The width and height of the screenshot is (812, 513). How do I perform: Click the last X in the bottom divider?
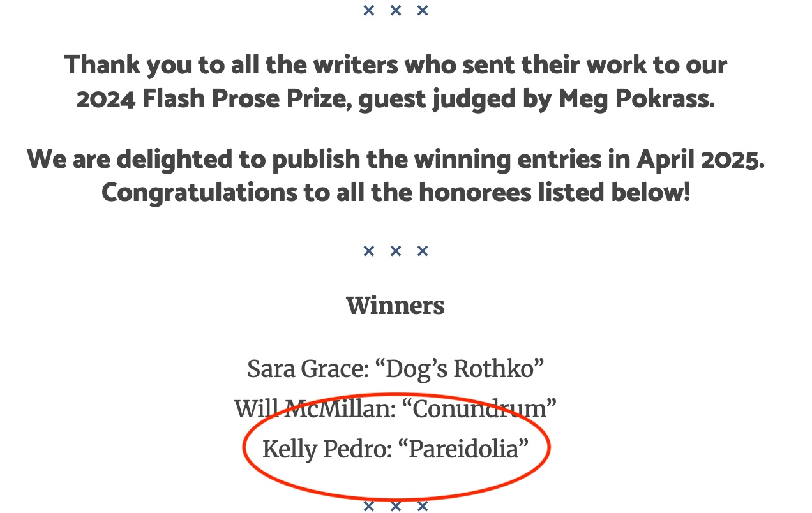422,507
